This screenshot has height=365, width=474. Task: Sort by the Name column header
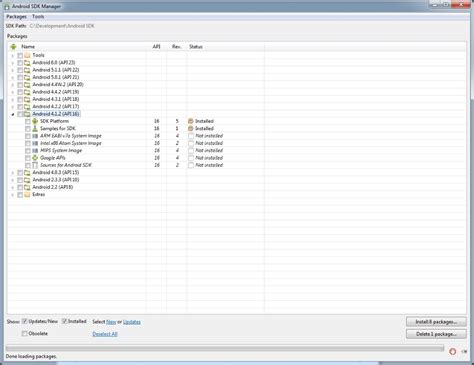pos(28,47)
